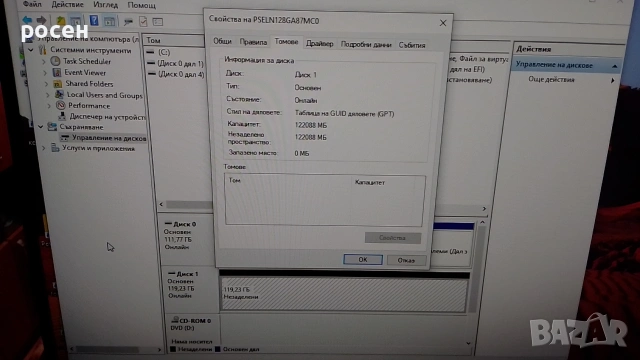This screenshot has width=640, height=360.
Task: Click the Performance icon
Action: [61, 105]
